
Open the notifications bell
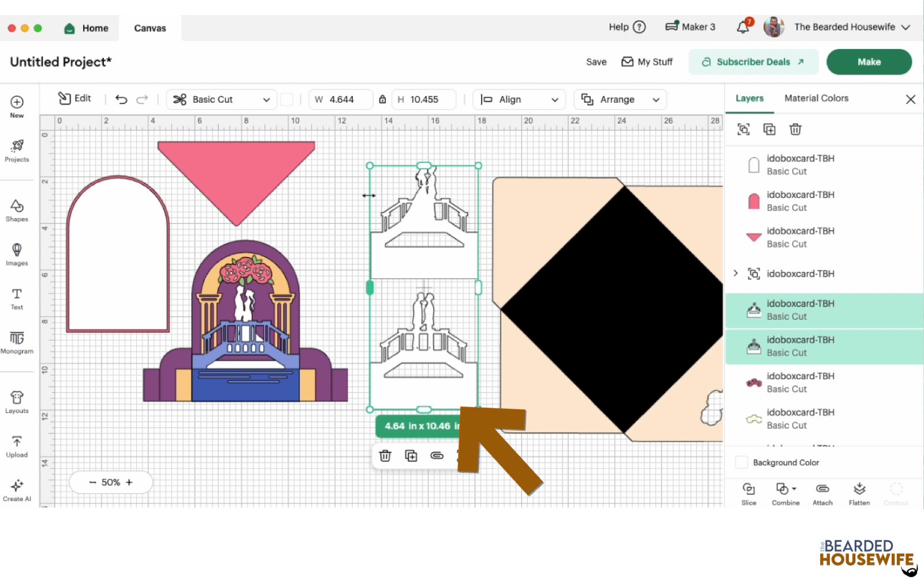pyautogui.click(x=743, y=27)
